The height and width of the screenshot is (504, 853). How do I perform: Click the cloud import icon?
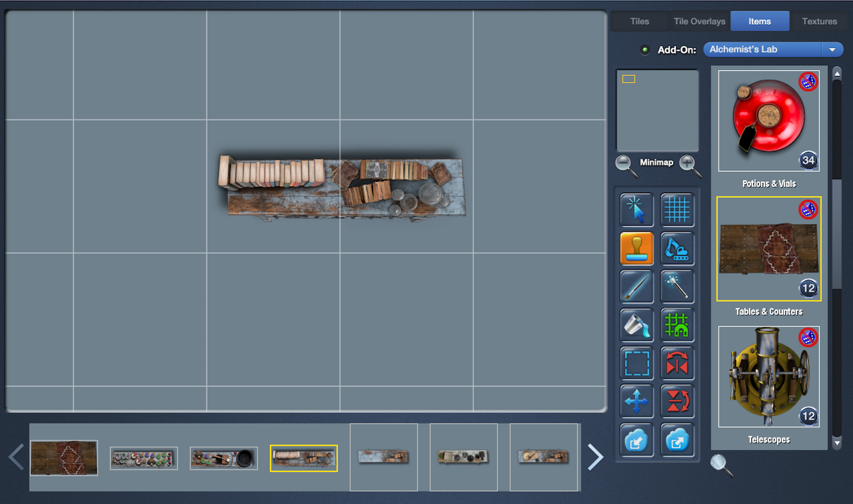point(636,439)
